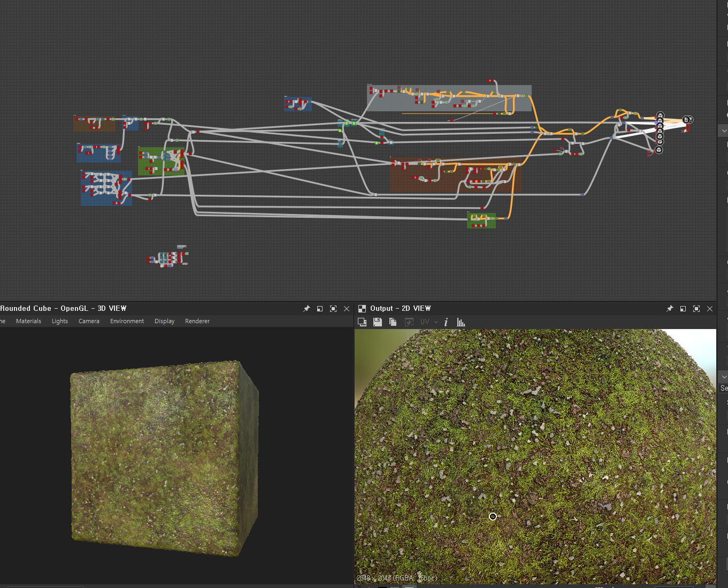Image resolution: width=728 pixels, height=588 pixels.
Task: Expand the upper chevron in right panel
Action: pos(724,131)
